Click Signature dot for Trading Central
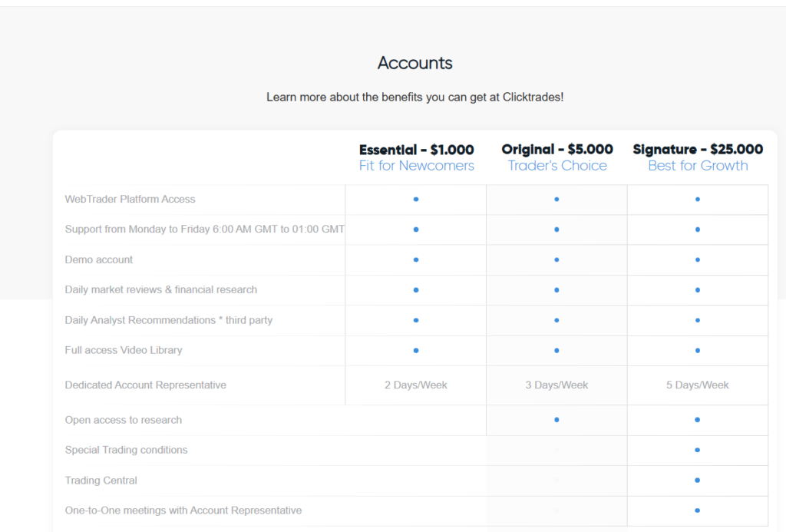This screenshot has height=532, width=786. coord(698,481)
